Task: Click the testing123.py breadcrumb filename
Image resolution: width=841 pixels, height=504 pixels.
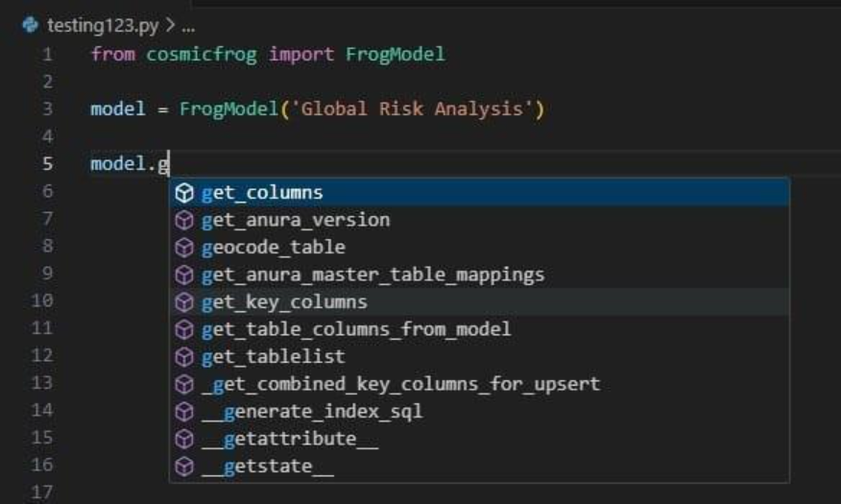Action: click(x=103, y=25)
